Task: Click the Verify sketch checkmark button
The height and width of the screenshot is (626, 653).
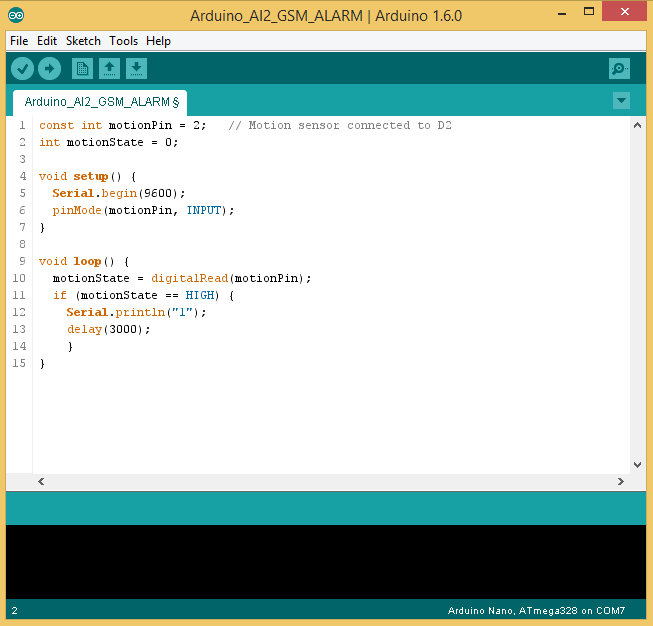Action: click(x=22, y=68)
